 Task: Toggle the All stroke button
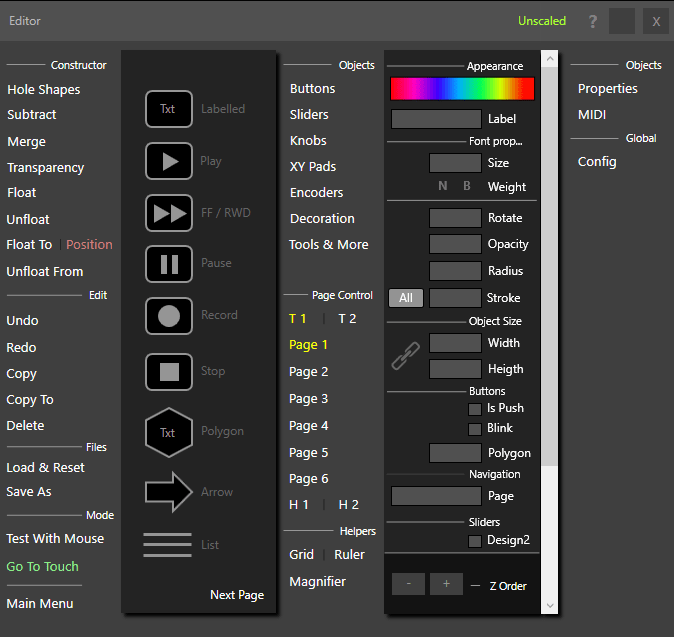click(x=406, y=298)
